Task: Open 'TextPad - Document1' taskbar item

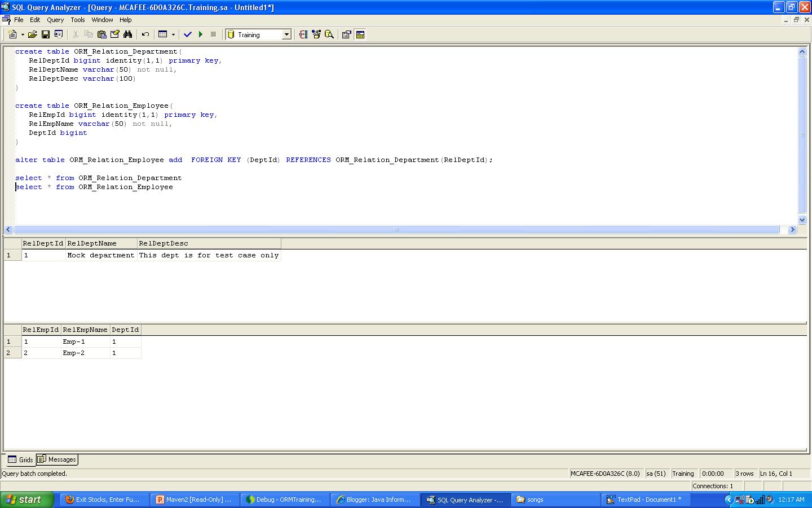Action: (x=646, y=500)
